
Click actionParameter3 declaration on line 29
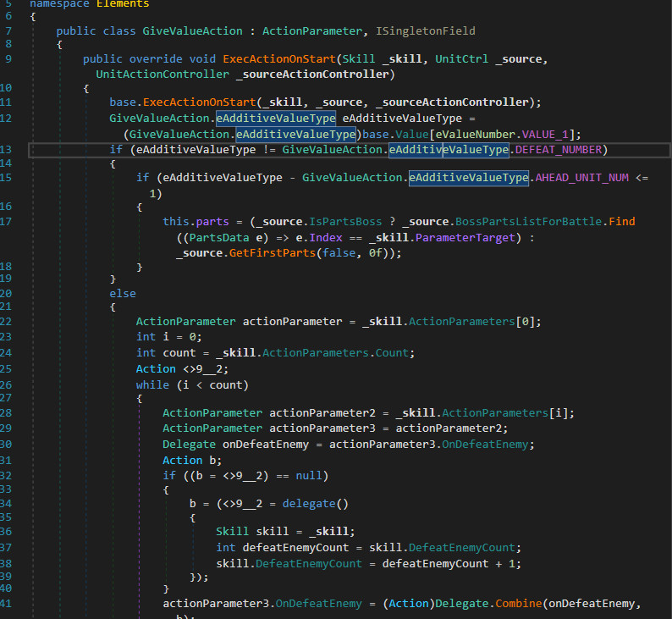[322, 428]
